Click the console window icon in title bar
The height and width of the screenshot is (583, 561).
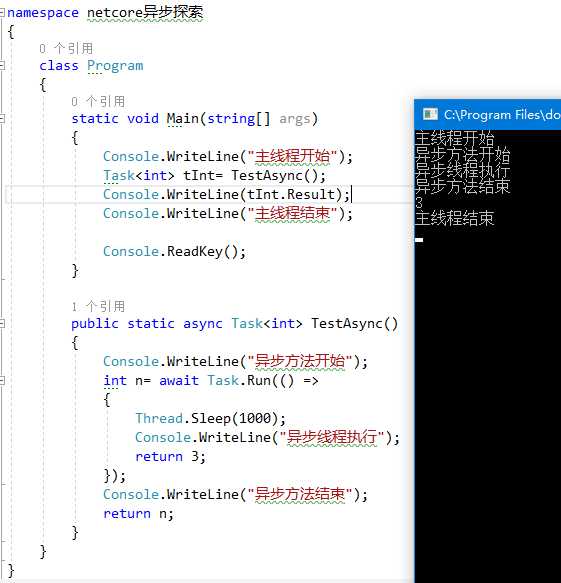(x=430, y=114)
